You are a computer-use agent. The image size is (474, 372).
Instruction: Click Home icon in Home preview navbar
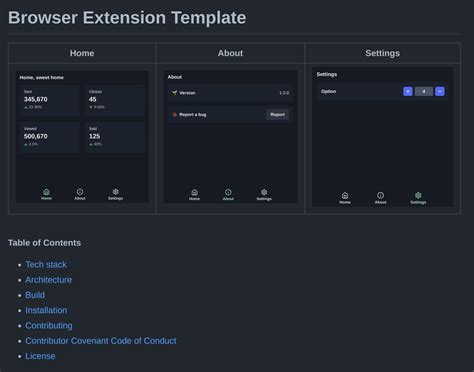point(46,192)
